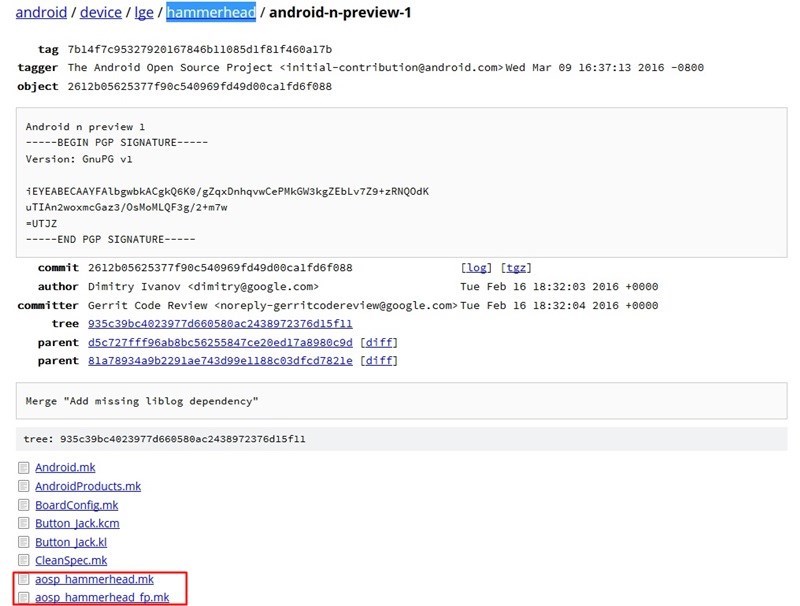Image resolution: width=800 pixels, height=606 pixels.
Task: Open the CleanSpec.mk file
Action: tap(71, 560)
